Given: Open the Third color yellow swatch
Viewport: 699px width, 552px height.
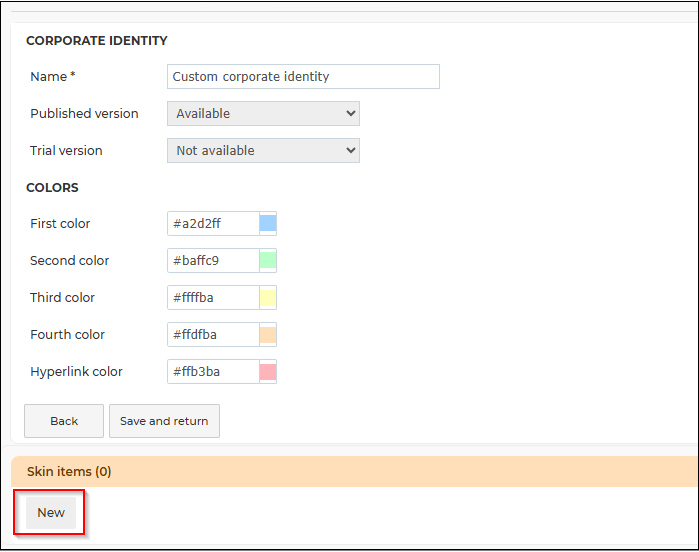Looking at the screenshot, I should point(268,297).
